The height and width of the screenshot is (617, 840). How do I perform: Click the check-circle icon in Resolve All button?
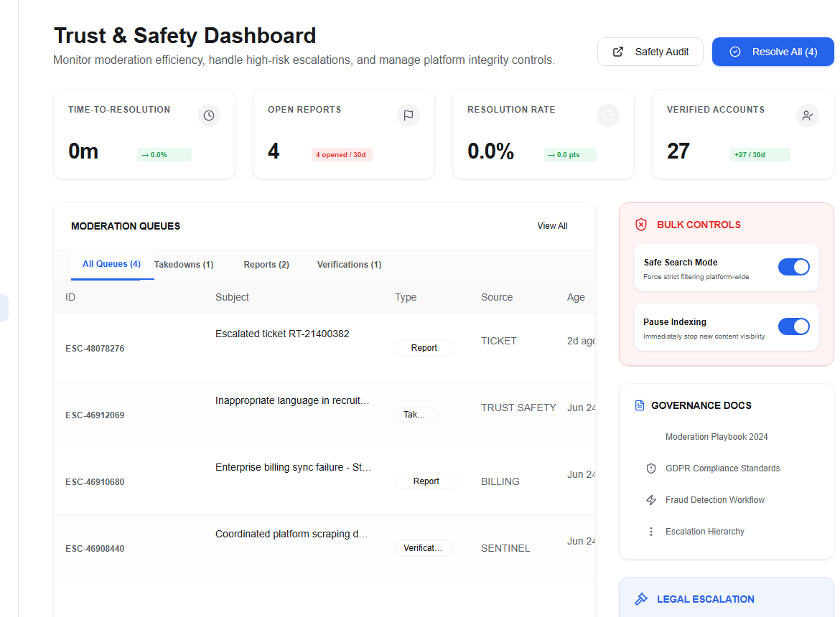pos(735,52)
